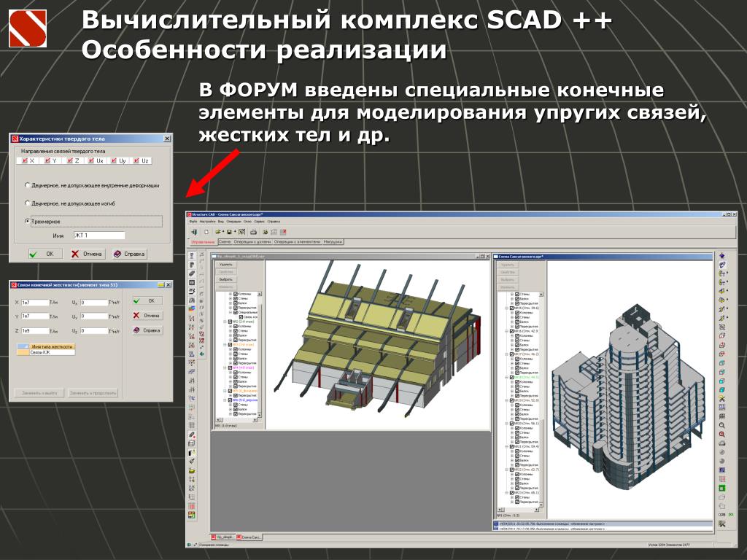Click the Удалить button in left model panel
Image resolution: width=747 pixels, height=560 pixels.
click(226, 264)
